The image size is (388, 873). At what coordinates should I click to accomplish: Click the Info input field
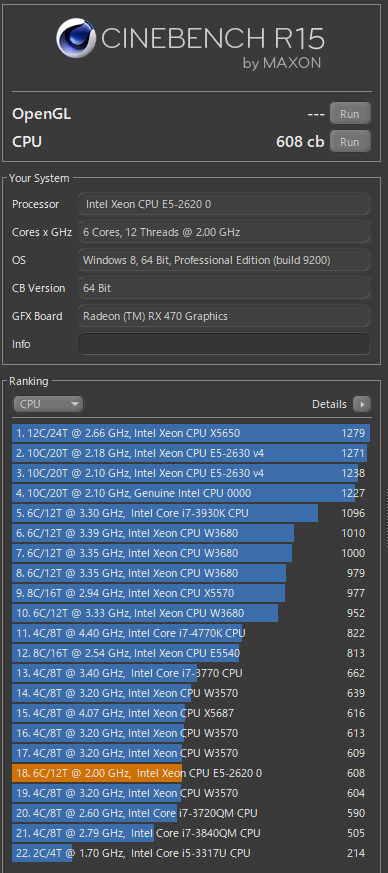pyautogui.click(x=224, y=344)
